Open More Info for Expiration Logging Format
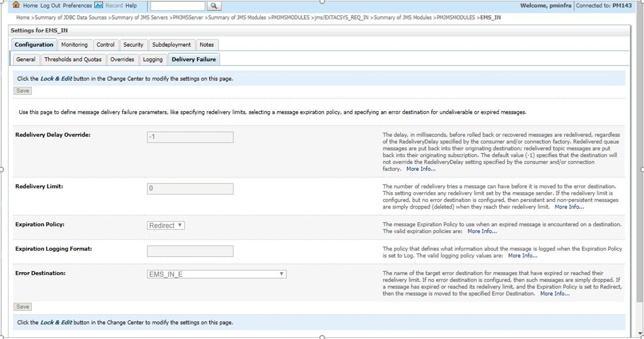 pyautogui.click(x=523, y=256)
